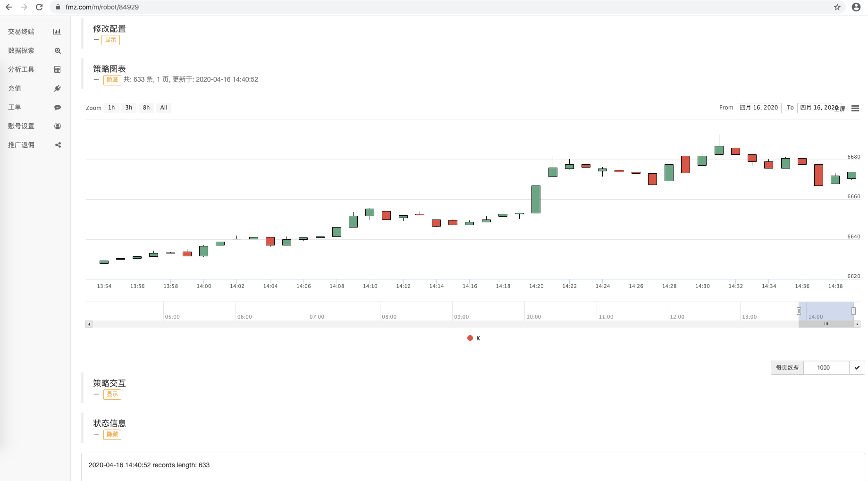This screenshot has height=481, width=868.
Task: Open the work order chat icon
Action: (58, 107)
